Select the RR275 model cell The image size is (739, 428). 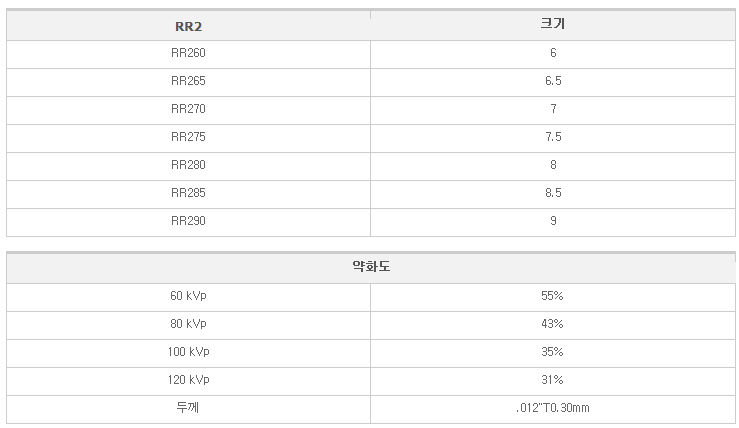pyautogui.click(x=189, y=137)
